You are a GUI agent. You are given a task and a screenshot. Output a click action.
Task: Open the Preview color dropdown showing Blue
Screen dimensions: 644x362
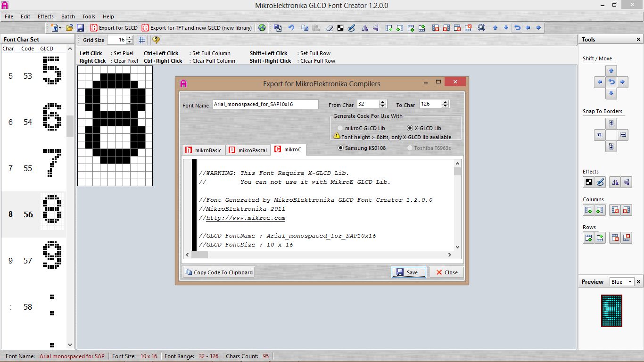point(622,282)
